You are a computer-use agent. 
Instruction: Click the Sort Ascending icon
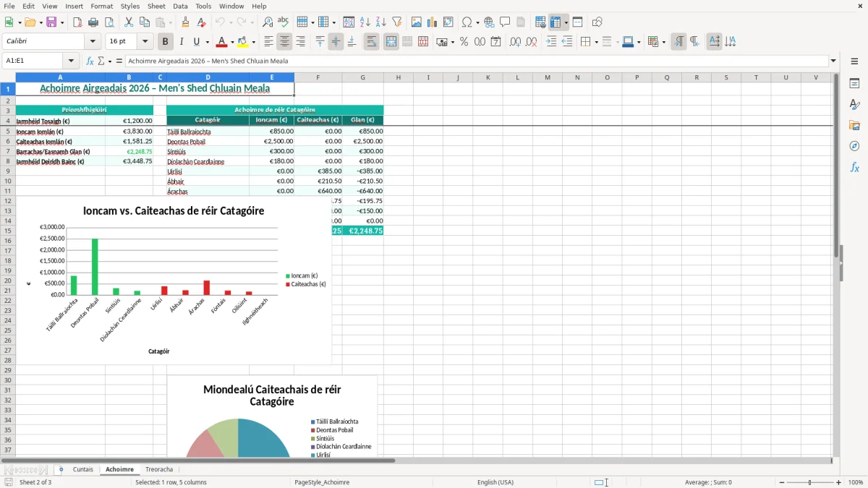point(365,22)
